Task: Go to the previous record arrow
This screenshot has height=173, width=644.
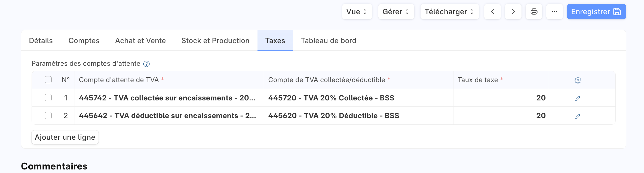Action: pyautogui.click(x=492, y=12)
